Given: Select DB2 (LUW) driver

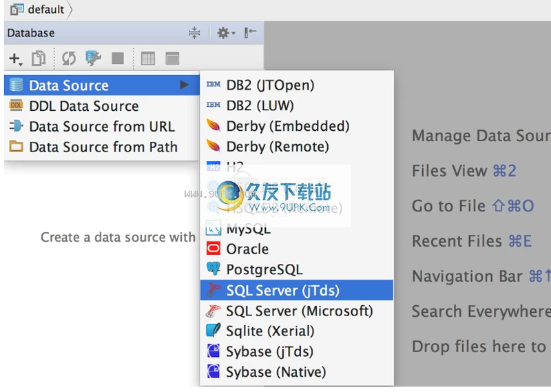Looking at the screenshot, I should point(297,105).
